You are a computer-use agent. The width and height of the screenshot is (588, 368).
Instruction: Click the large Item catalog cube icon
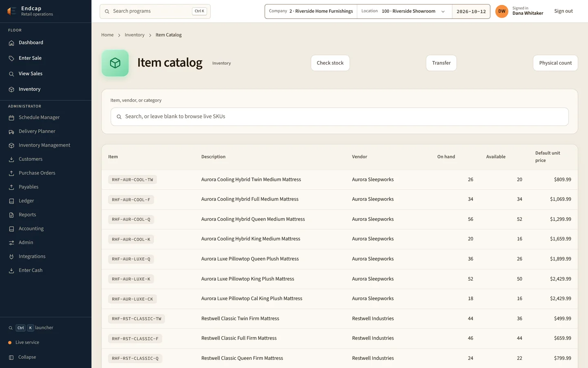[115, 63]
